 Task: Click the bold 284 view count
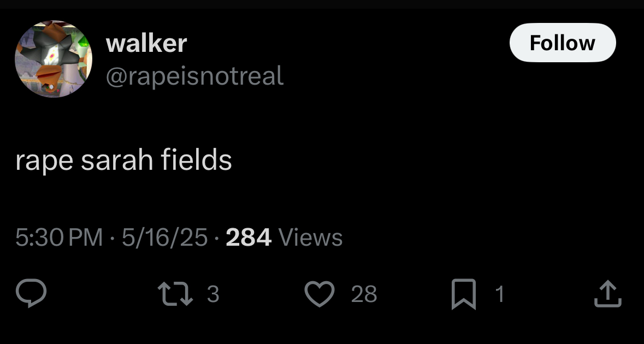tap(249, 237)
